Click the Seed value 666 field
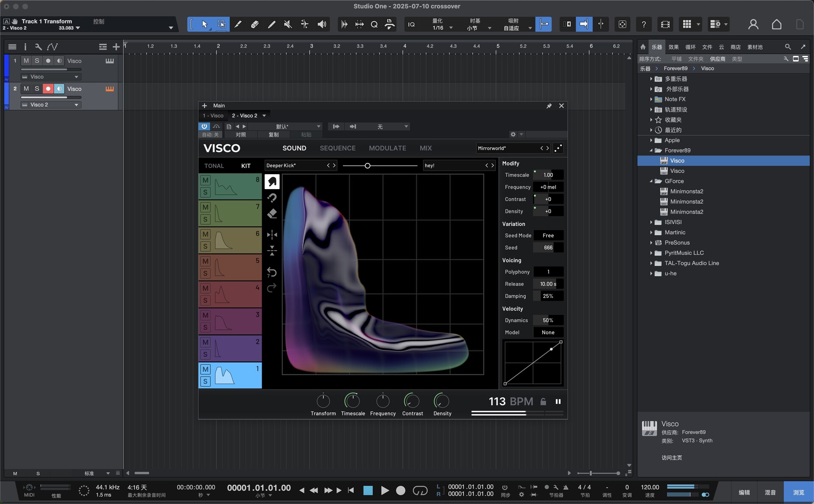Screen dimensions: 814x504 548,248
